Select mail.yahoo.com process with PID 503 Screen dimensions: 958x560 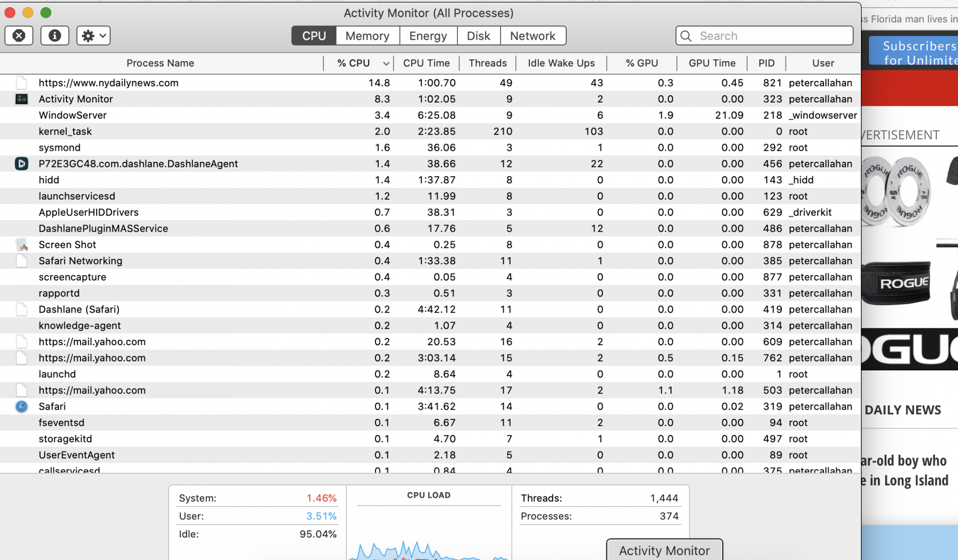[430, 391]
